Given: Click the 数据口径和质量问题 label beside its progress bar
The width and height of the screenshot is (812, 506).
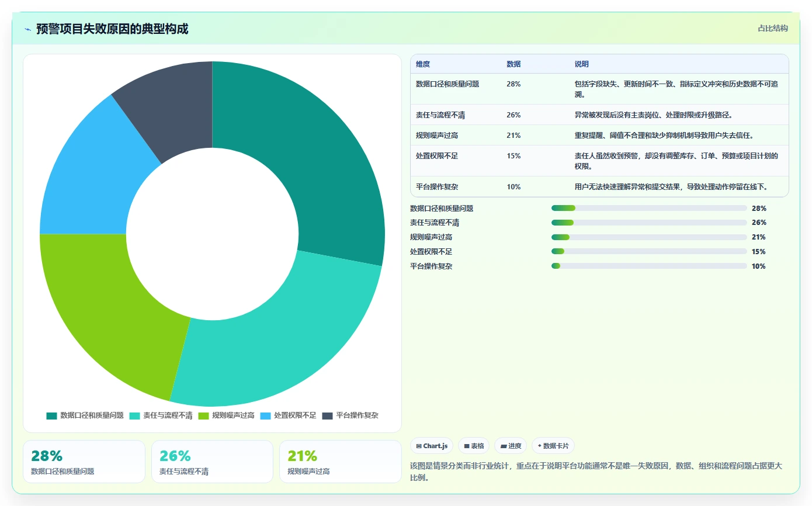Looking at the screenshot, I should (442, 208).
